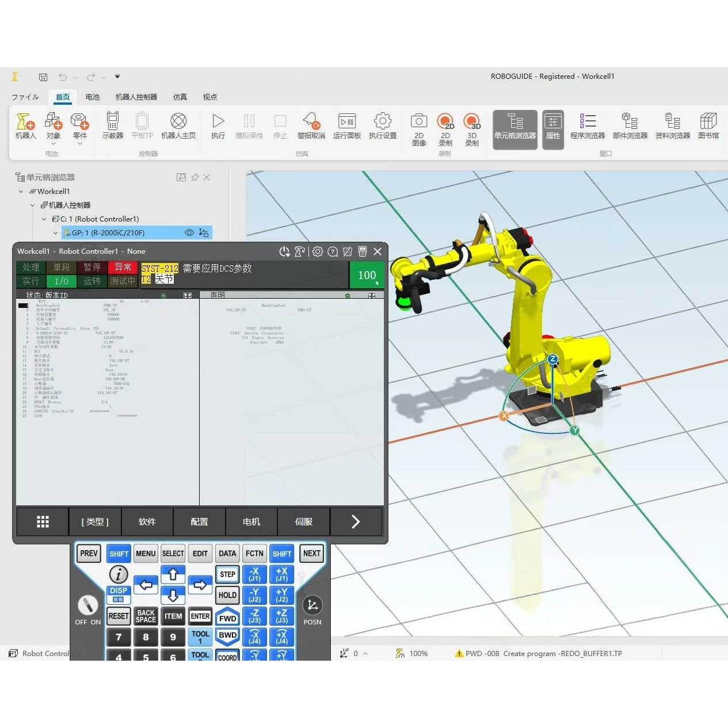Image resolution: width=728 pixels, height=728 pixels.
Task: Switch to the 首页 ribbon tab
Action: coord(63,97)
